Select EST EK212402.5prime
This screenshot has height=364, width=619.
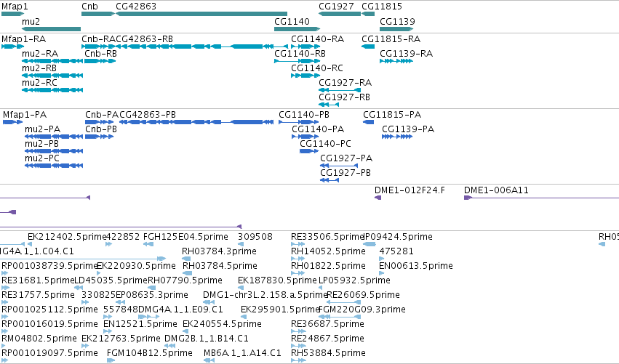[31, 244]
